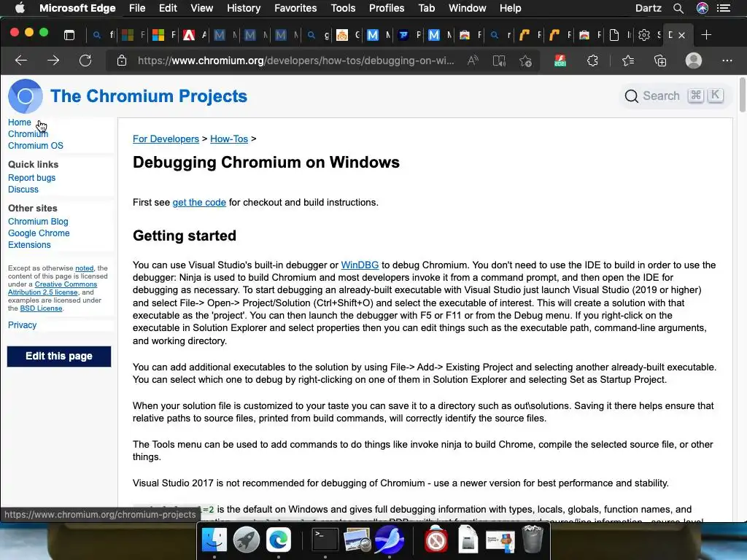The image size is (747, 560).
Task: Reload the current page
Action: point(85,61)
